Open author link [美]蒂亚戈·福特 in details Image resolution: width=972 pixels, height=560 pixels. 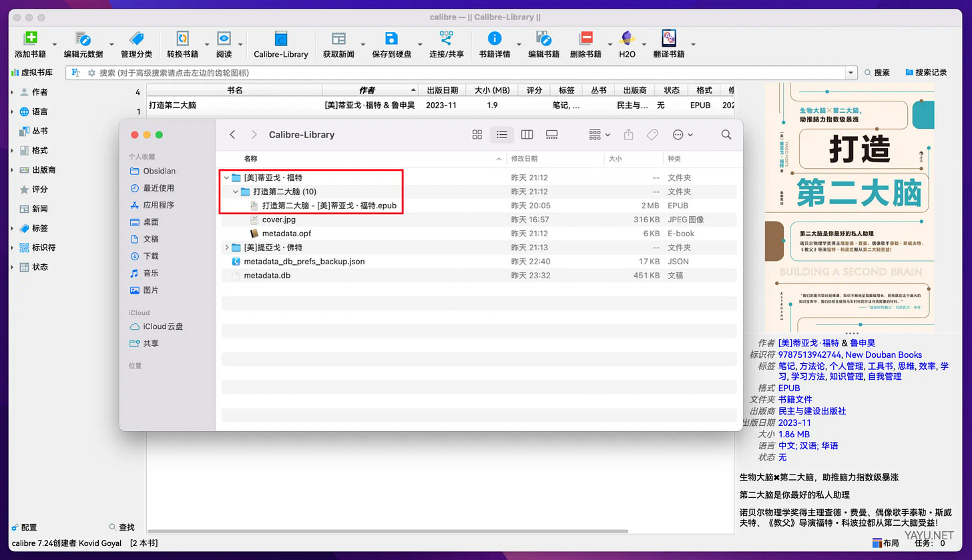point(808,343)
